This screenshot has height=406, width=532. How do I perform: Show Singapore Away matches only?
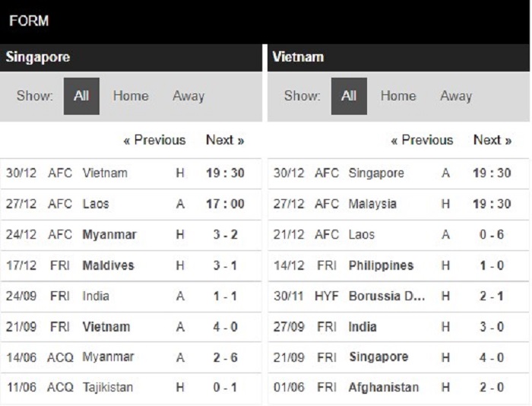188,96
